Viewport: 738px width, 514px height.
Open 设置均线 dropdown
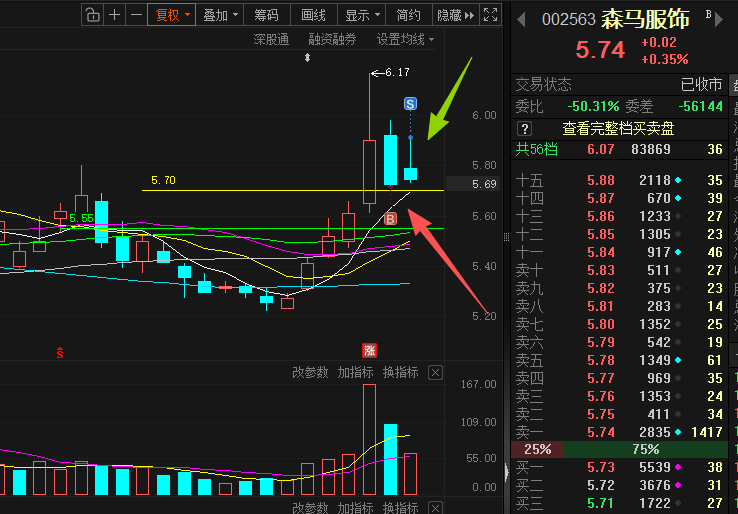click(405, 40)
